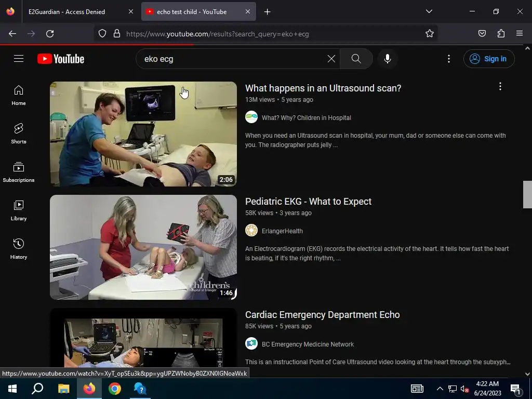Image resolution: width=532 pixels, height=399 pixels.
Task: Click BC Emergency Medicine Network avatar
Action: (x=251, y=343)
